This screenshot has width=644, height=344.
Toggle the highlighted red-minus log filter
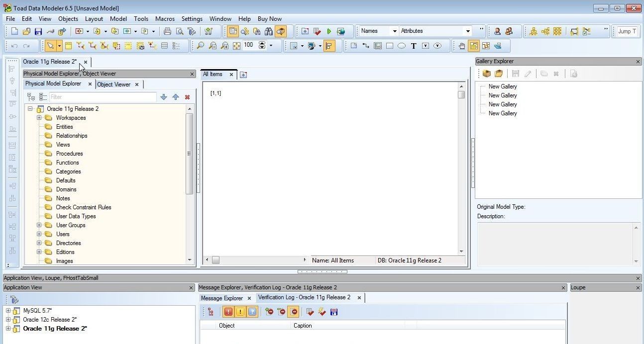pyautogui.click(x=293, y=312)
